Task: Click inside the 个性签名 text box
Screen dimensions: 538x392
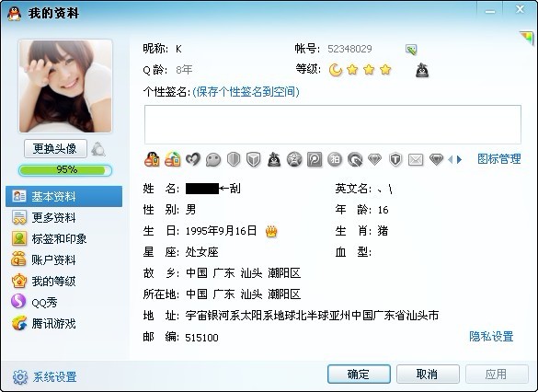Action: tap(333, 124)
